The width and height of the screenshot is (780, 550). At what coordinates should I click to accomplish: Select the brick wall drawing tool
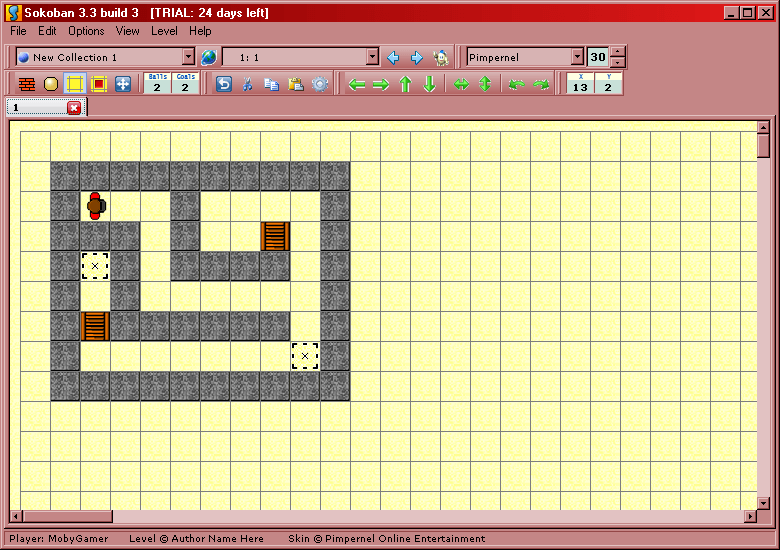(27, 84)
